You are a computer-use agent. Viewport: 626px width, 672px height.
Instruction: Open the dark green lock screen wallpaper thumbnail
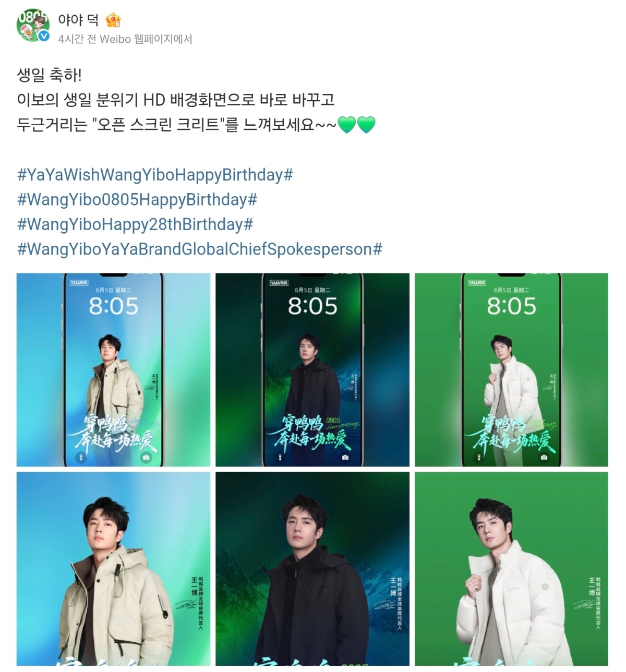tap(312, 370)
